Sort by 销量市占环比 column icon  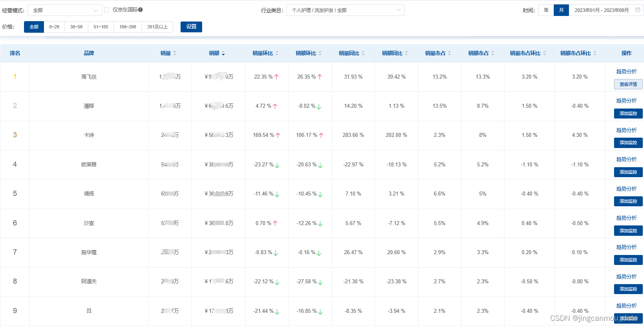[x=545, y=53]
